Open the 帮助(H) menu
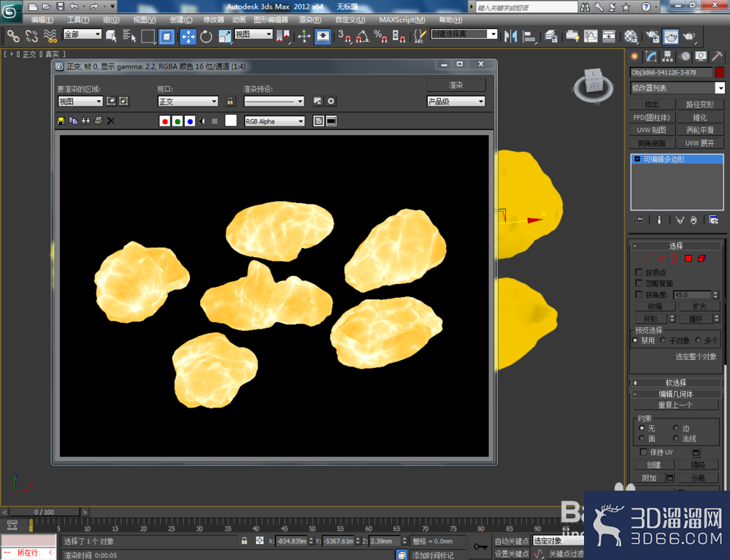This screenshot has height=560, width=730. (x=450, y=20)
